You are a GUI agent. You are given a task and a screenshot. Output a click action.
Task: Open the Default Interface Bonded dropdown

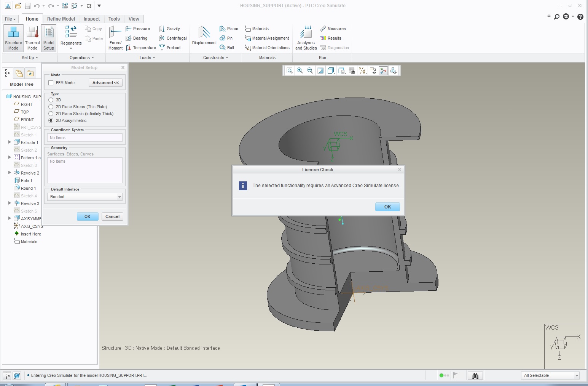119,197
